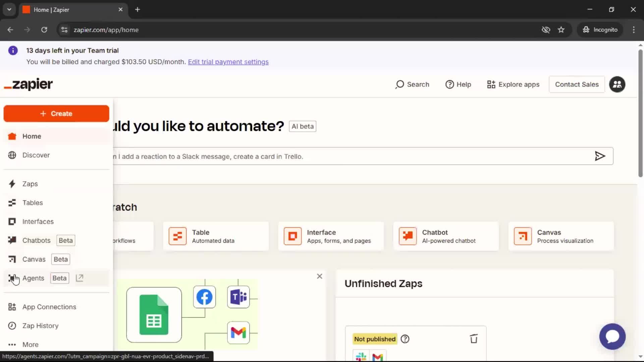Click the Gmail icon in illustration

[238, 333]
